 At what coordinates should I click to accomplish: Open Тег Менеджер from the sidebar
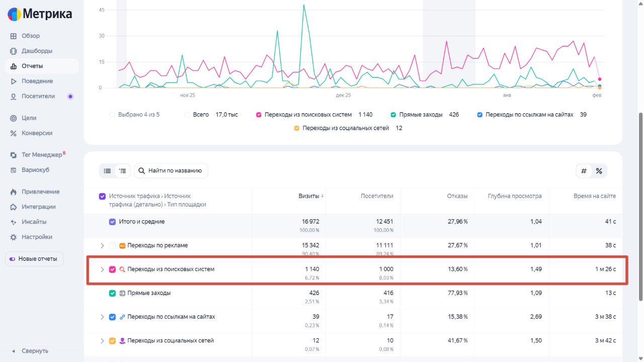pos(41,154)
